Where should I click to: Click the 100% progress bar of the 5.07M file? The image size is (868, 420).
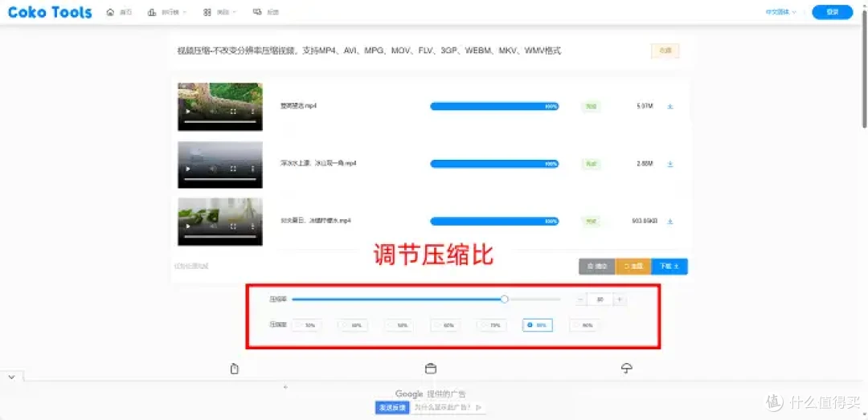click(494, 106)
